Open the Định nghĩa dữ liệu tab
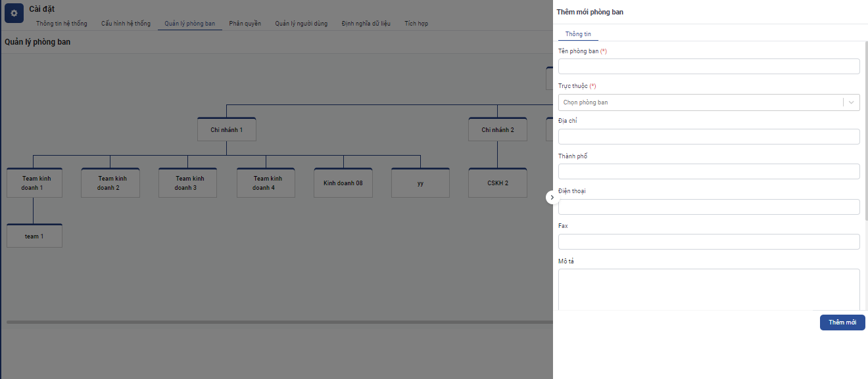This screenshot has height=379, width=868. pyautogui.click(x=366, y=24)
